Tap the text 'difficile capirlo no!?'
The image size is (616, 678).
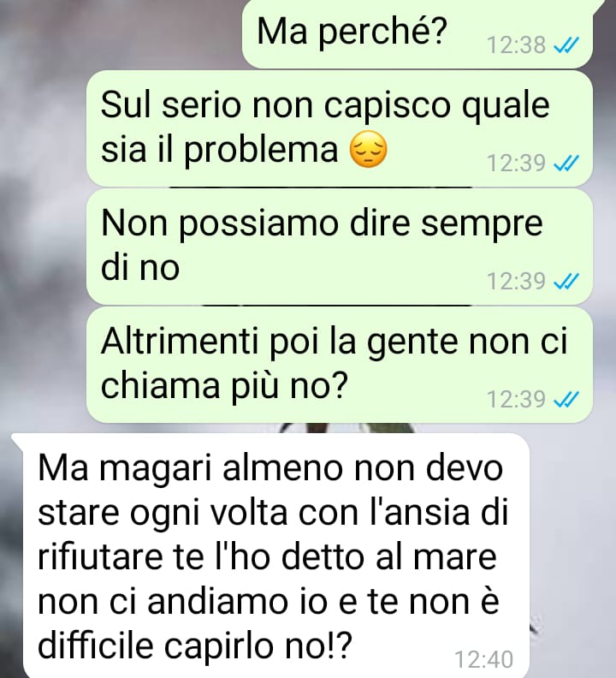194,646
